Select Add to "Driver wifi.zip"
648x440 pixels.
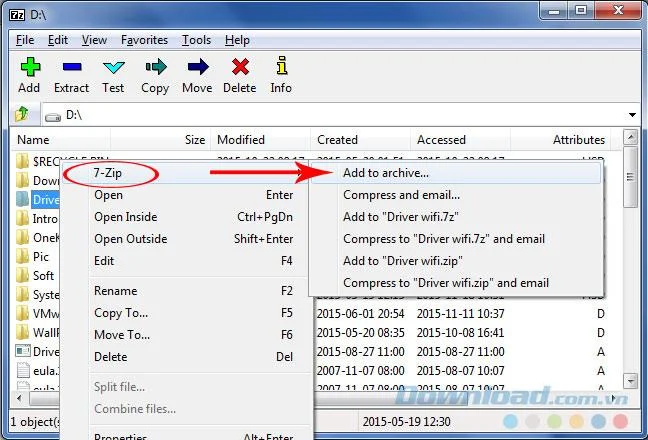point(455,261)
